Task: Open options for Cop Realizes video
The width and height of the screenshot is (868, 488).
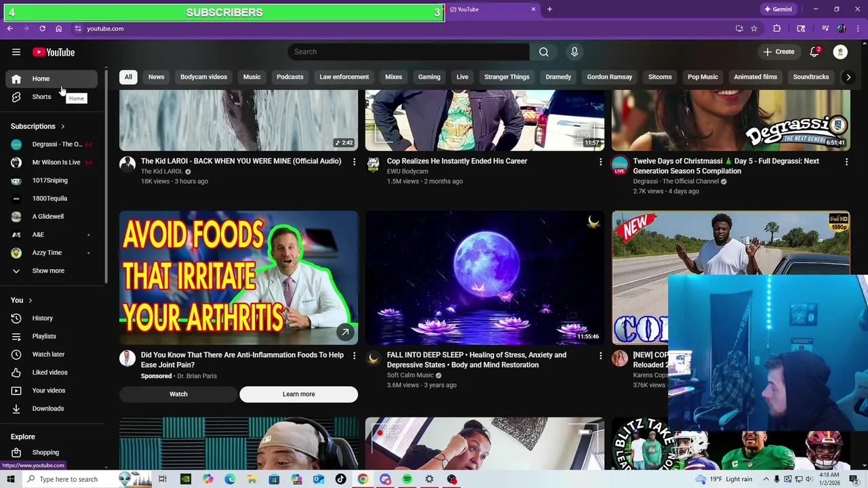Action: click(600, 162)
